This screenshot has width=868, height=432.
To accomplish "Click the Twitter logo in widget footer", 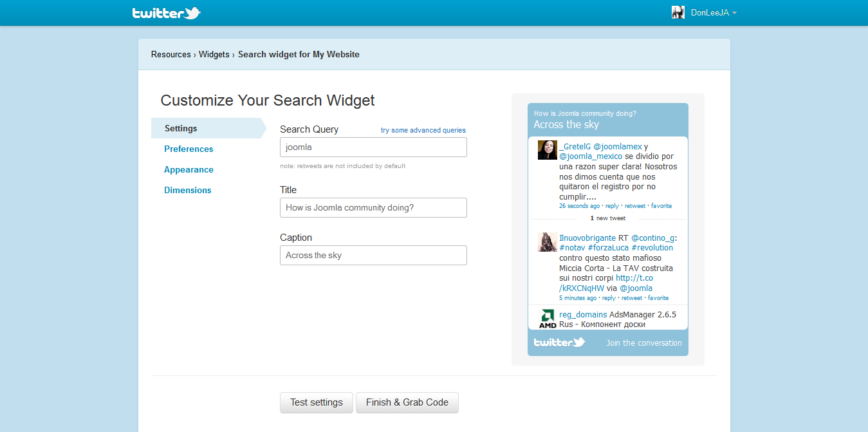I will pos(559,343).
